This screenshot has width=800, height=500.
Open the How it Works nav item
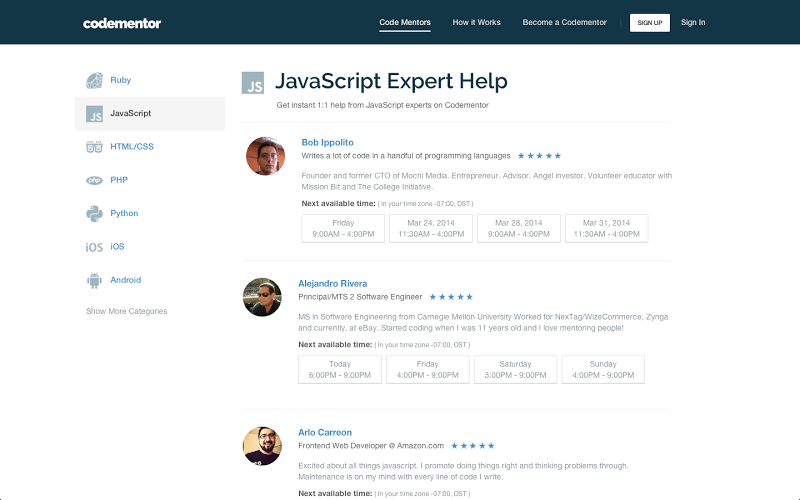(477, 22)
